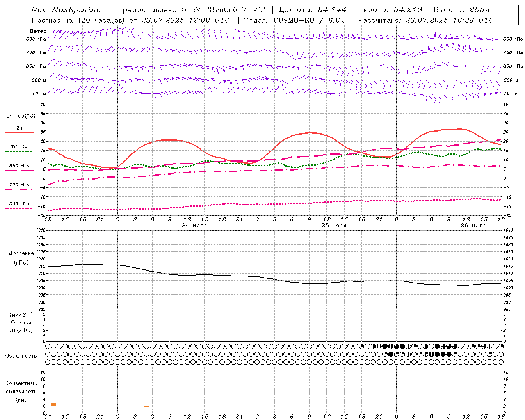Click 'Прогноз на 120 часа(ов)' forecast text
Viewport: 525px width, 420px height.
click(x=79, y=20)
